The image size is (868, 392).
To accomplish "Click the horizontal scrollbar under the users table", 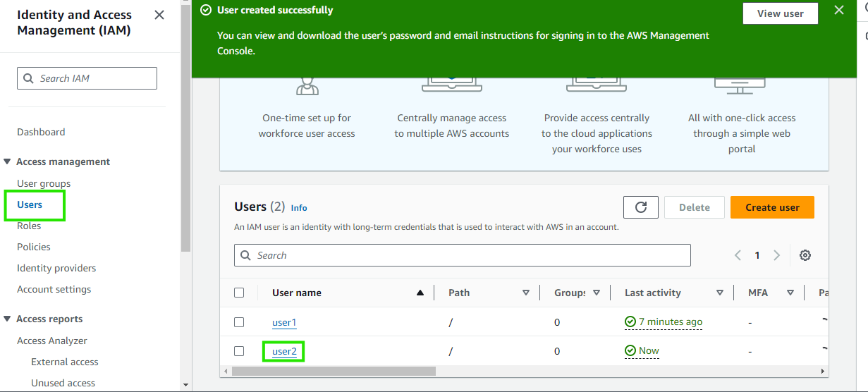I will (x=334, y=371).
